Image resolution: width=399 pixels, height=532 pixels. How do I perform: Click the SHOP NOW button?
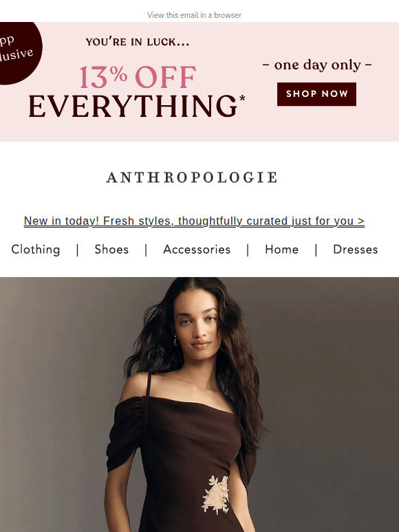[316, 94]
